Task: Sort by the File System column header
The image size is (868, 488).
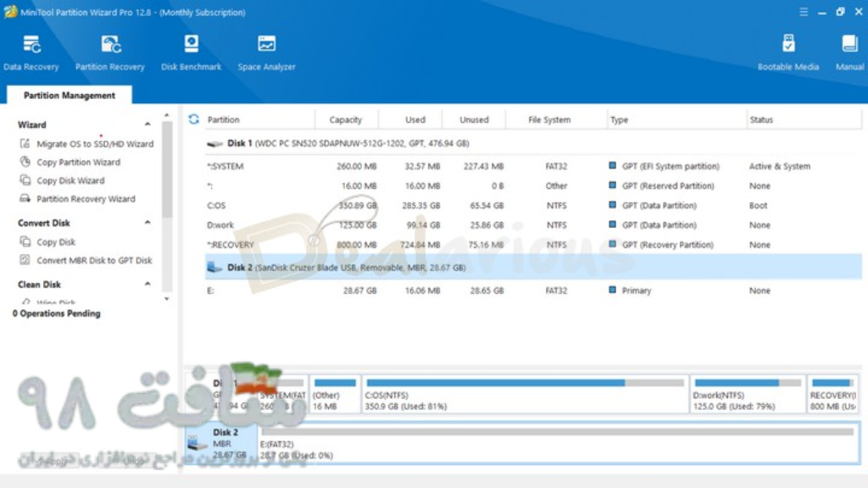Action: [549, 119]
